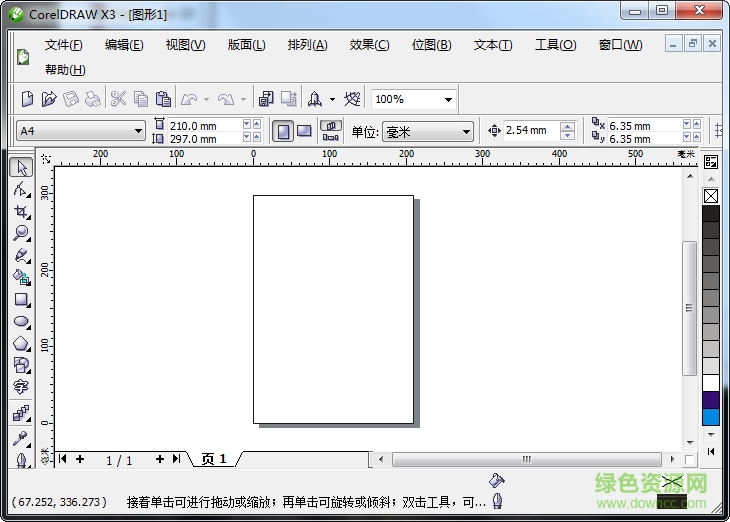The width and height of the screenshot is (730, 522).
Task: Open the units 毫米 dropdown
Action: [466, 132]
